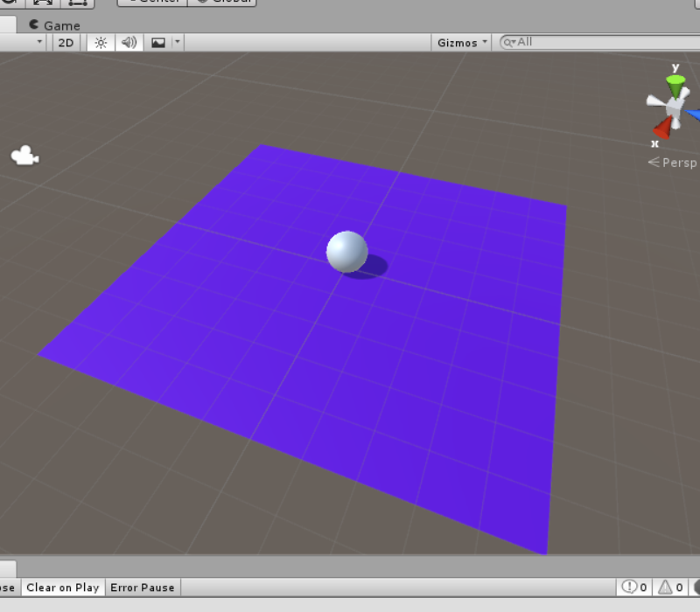Click the green Y axis cone
700x612 pixels.
click(x=675, y=86)
